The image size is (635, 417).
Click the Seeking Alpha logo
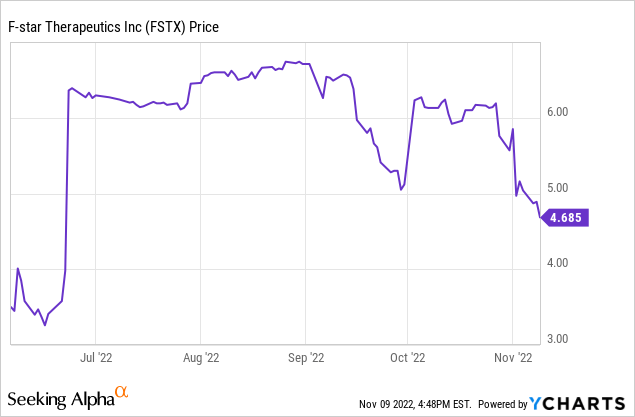[62, 399]
